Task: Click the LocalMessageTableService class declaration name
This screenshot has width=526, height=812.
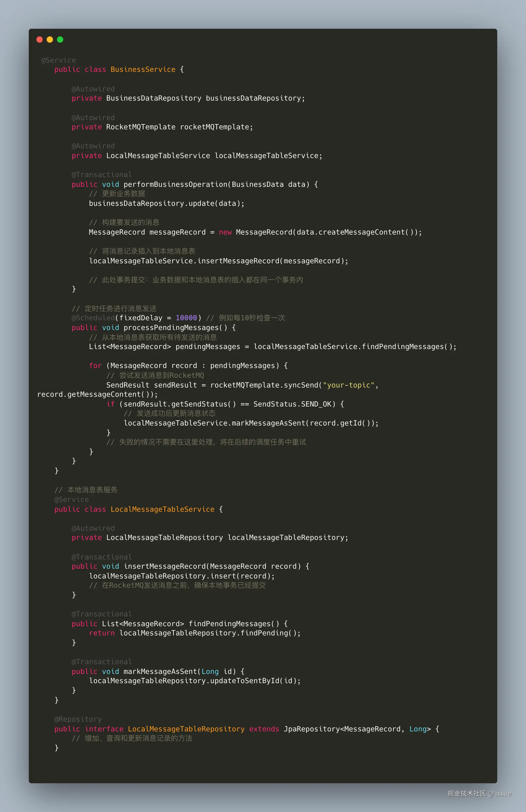Action: point(163,509)
